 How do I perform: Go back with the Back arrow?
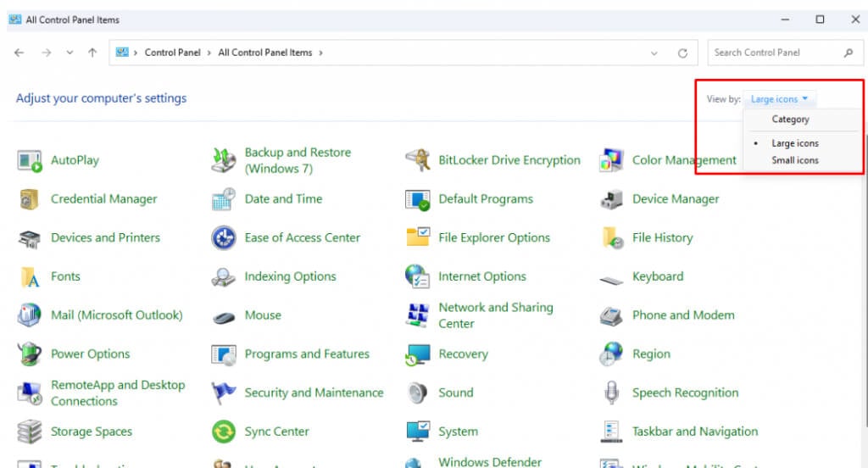pos(19,53)
